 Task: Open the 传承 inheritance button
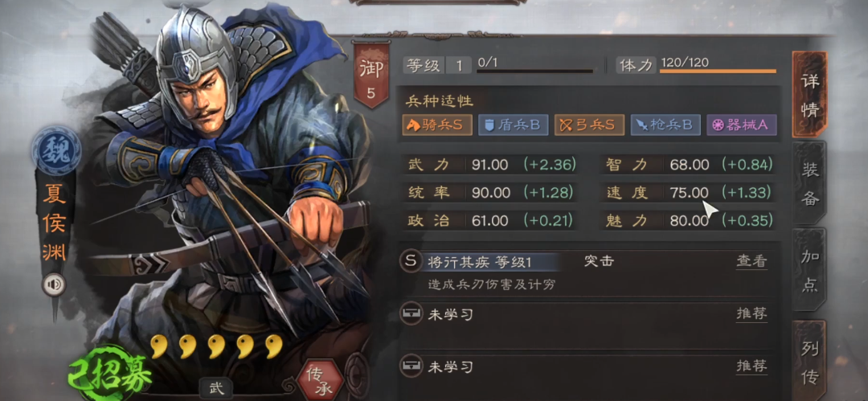coord(319,381)
